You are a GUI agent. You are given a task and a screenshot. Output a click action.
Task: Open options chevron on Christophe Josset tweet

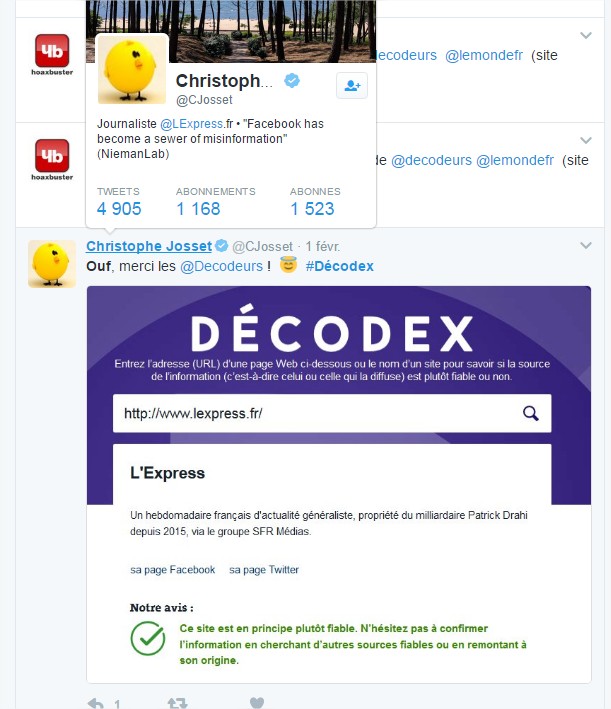coord(586,246)
